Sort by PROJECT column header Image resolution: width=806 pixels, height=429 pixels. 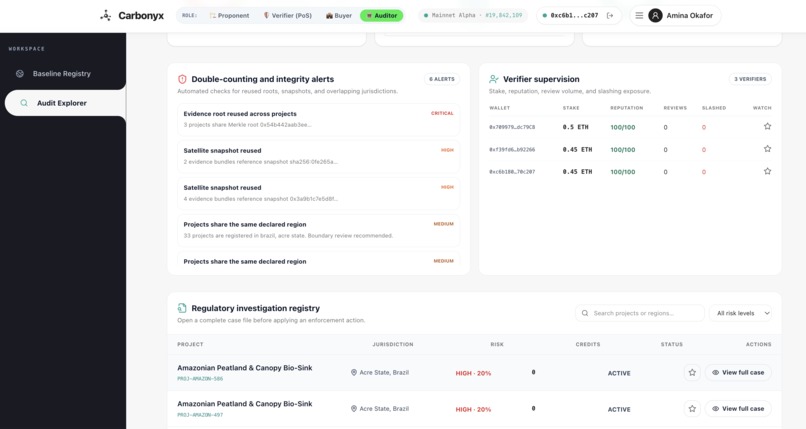190,344
